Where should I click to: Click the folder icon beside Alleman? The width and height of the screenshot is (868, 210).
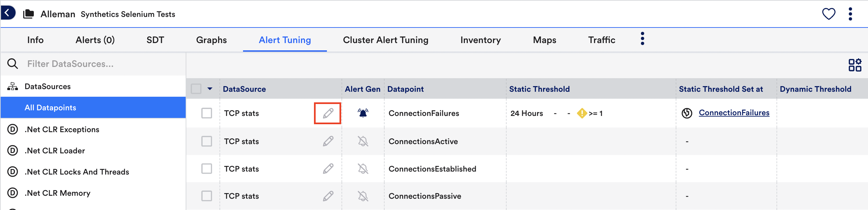[29, 14]
